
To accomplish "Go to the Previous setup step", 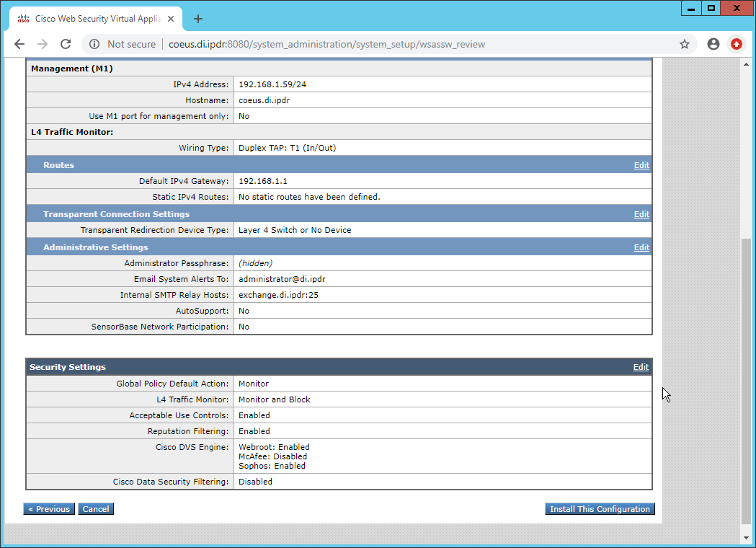I will tap(49, 509).
